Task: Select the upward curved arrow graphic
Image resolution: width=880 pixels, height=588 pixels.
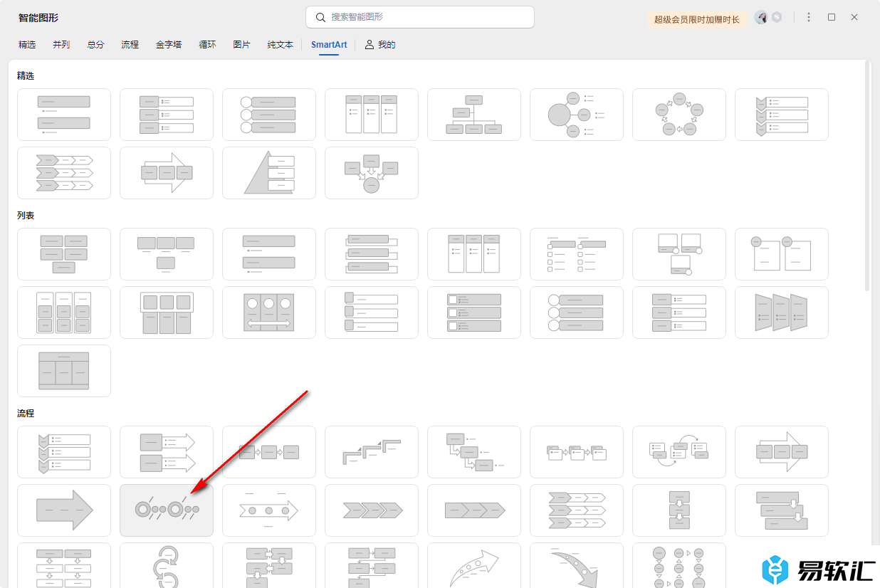Action: point(473,567)
